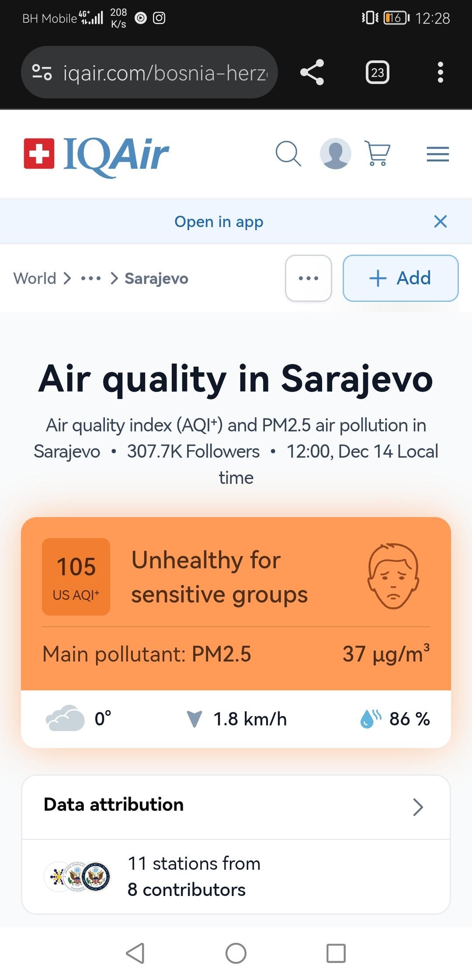Tap the World breadcrumb link

coord(35,278)
